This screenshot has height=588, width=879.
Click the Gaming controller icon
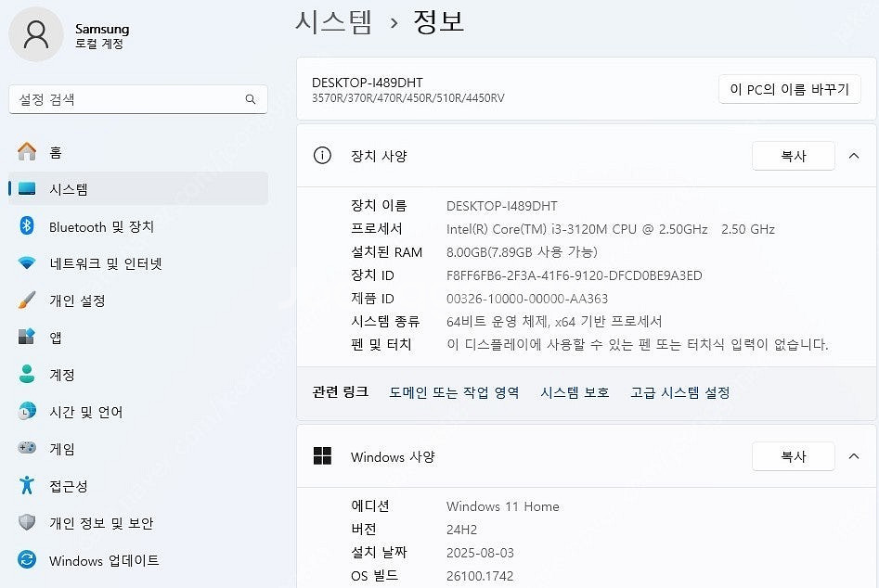click(26, 448)
